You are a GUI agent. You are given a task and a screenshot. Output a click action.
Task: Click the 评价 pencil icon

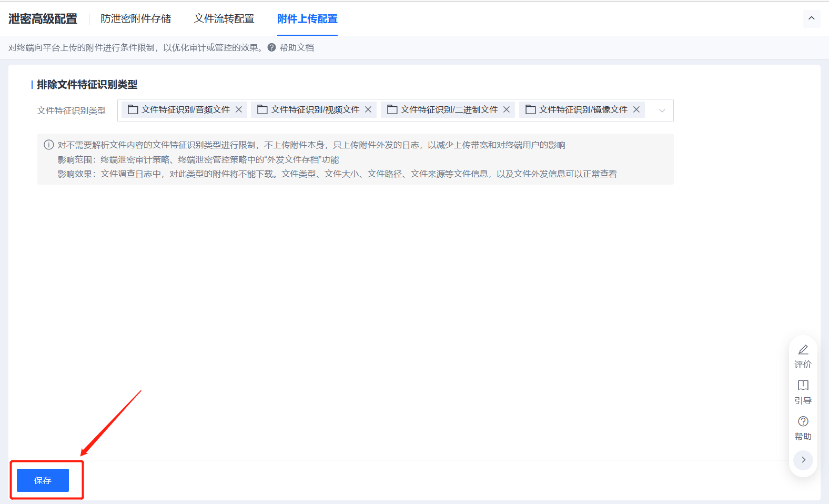803,350
